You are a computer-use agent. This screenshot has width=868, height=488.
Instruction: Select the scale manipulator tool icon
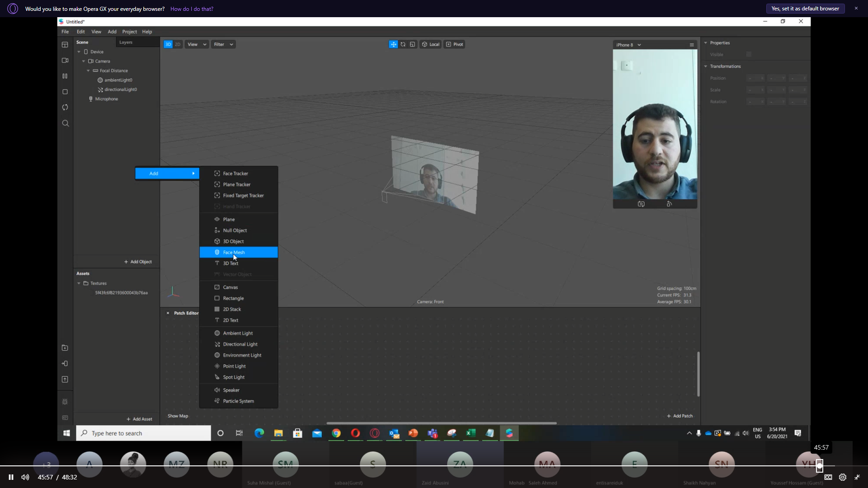pyautogui.click(x=412, y=44)
